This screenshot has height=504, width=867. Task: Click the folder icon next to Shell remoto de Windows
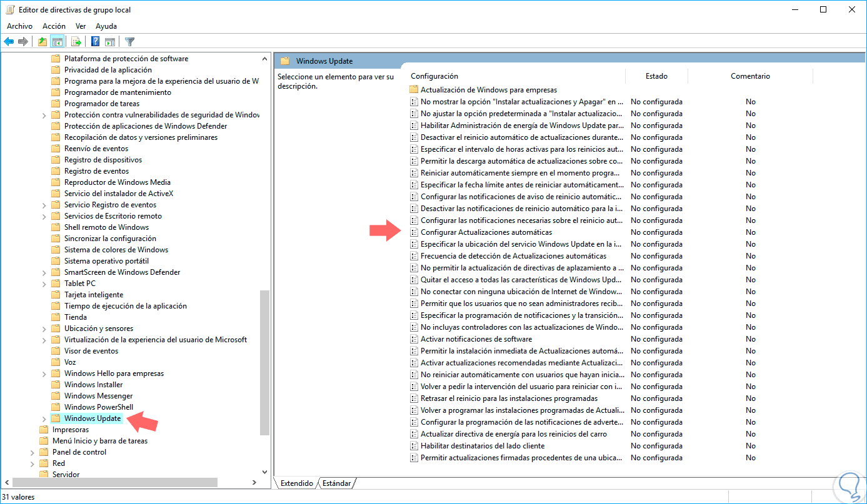(56, 227)
